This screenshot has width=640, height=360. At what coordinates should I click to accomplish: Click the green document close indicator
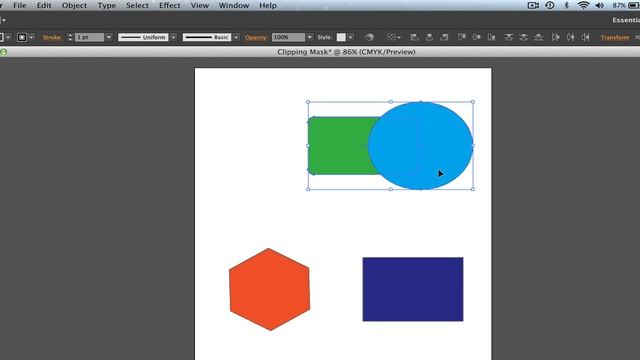(4, 52)
